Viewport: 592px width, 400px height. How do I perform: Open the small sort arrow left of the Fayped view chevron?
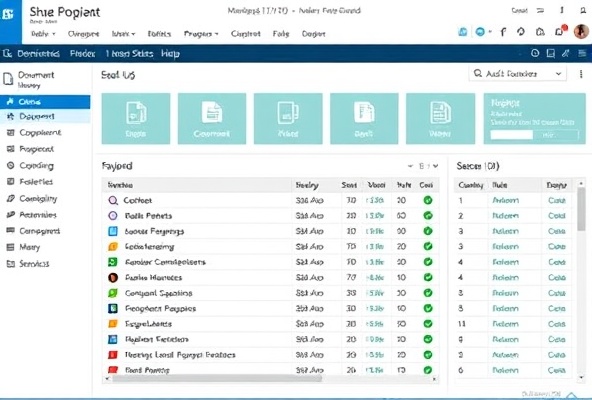410,166
